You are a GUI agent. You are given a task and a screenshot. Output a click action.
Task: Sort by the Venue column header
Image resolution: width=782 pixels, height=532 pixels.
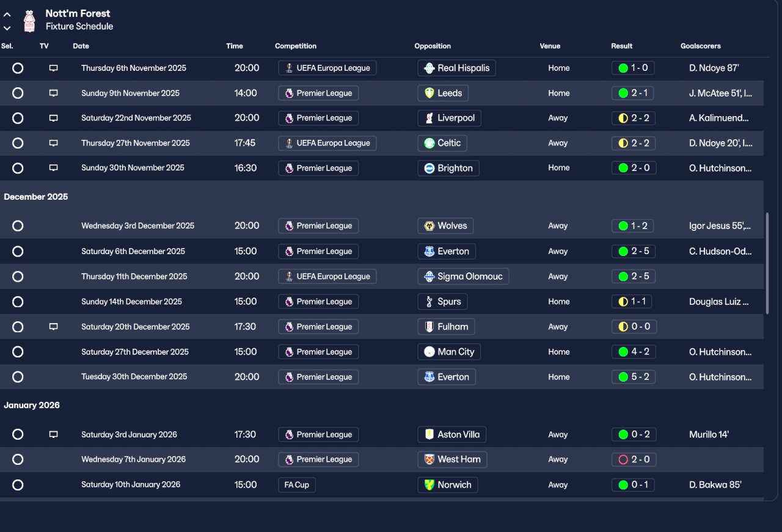coord(550,46)
